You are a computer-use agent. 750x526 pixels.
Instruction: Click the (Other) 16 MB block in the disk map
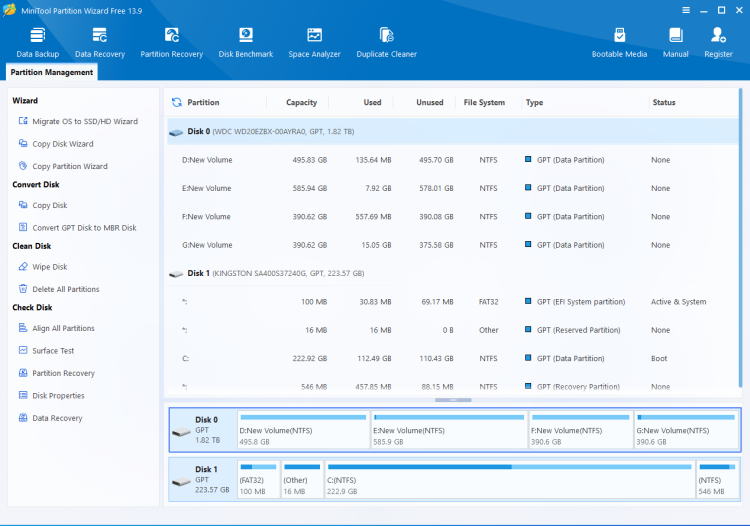[x=302, y=480]
